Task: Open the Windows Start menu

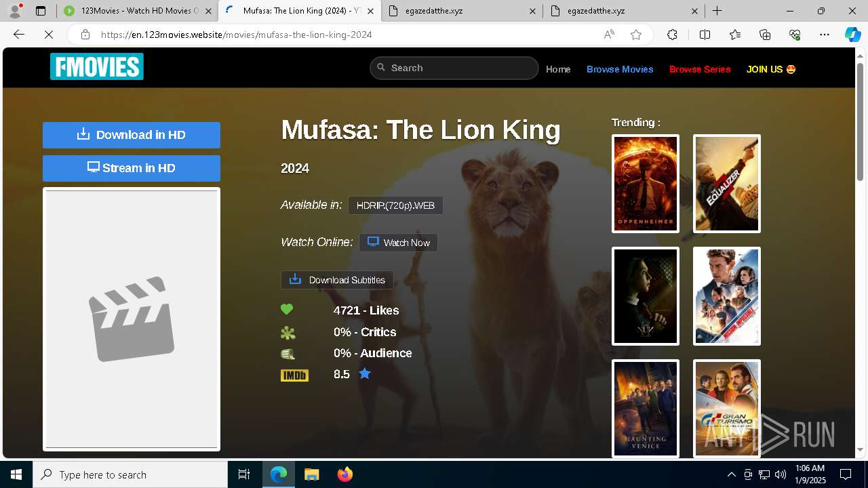Action: pos(16,474)
